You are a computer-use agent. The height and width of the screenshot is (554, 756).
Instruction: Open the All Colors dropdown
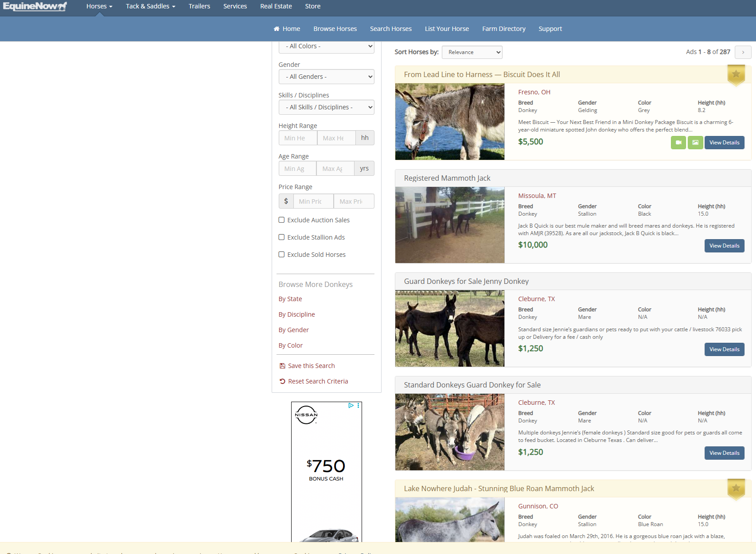[327, 46]
